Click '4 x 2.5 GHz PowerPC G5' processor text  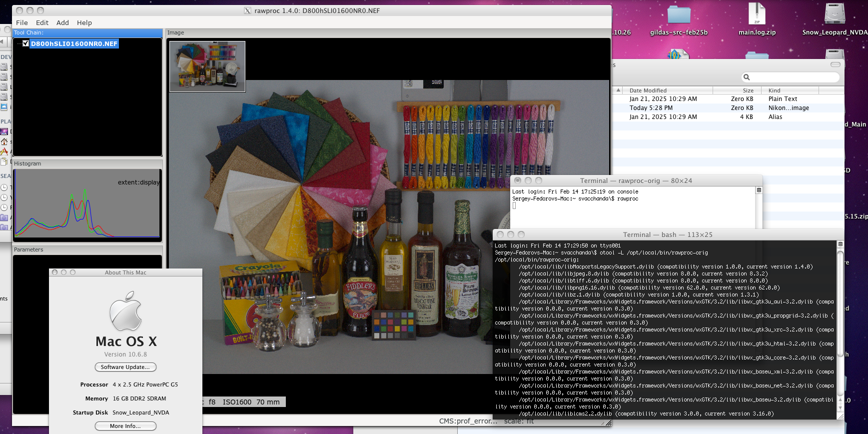pyautogui.click(x=145, y=384)
